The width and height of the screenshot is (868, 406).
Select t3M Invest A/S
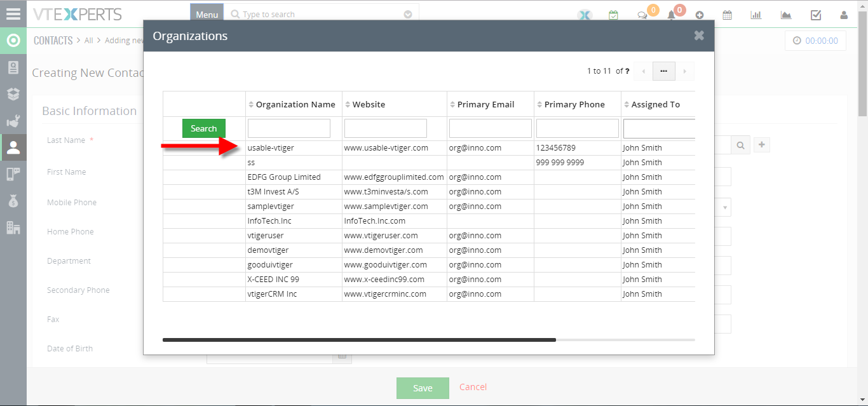point(274,192)
